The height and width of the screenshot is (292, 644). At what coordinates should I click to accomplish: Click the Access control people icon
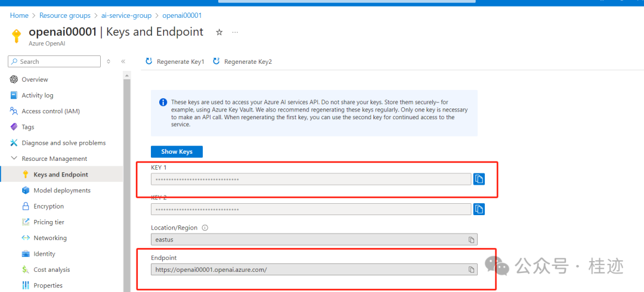14,111
